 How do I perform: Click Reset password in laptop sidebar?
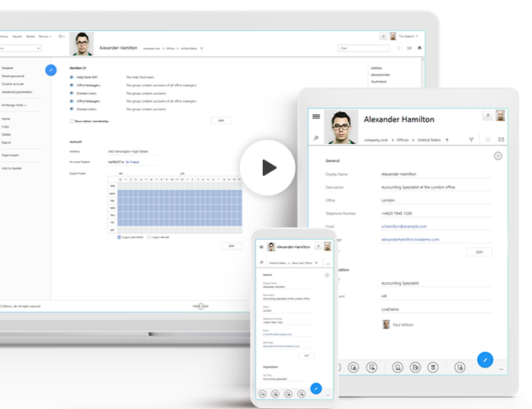point(13,76)
